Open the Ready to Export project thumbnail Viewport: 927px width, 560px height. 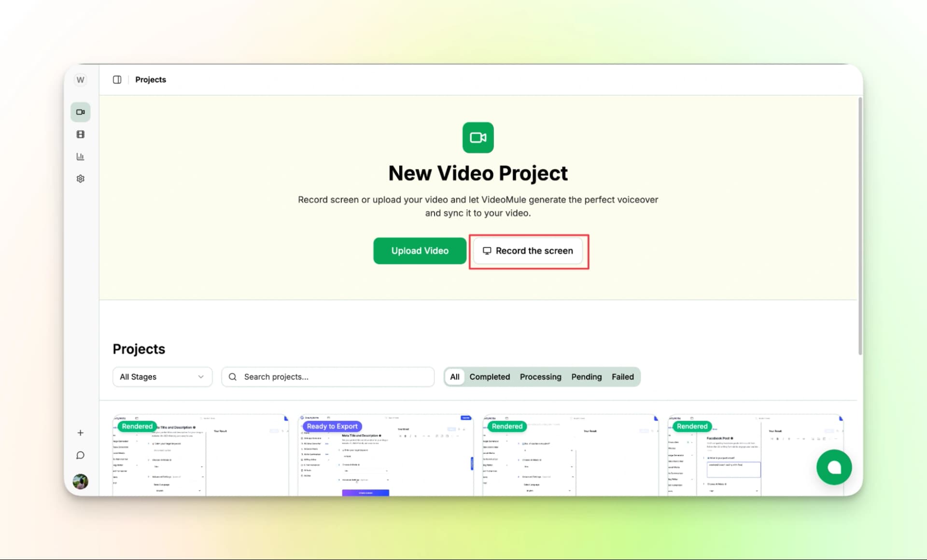[385, 454]
